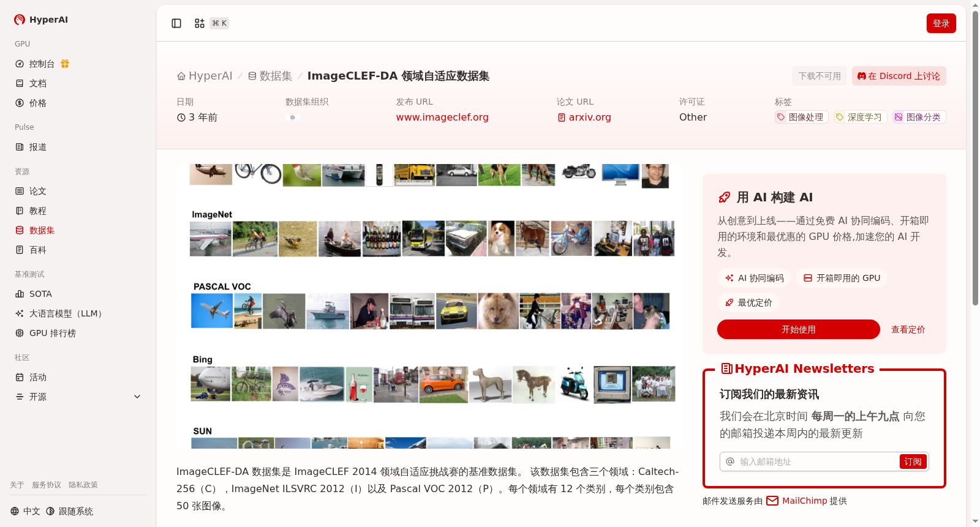Change language via 中文 selector
The width and height of the screenshot is (980, 527).
(x=25, y=511)
